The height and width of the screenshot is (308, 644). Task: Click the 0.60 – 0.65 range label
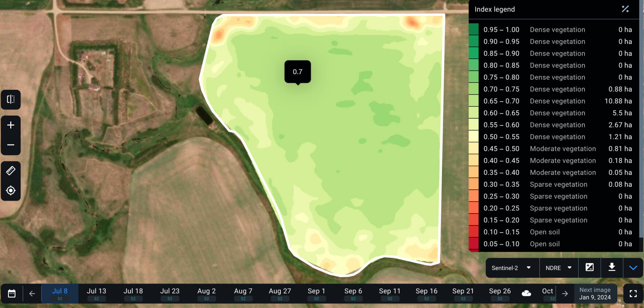click(x=501, y=113)
